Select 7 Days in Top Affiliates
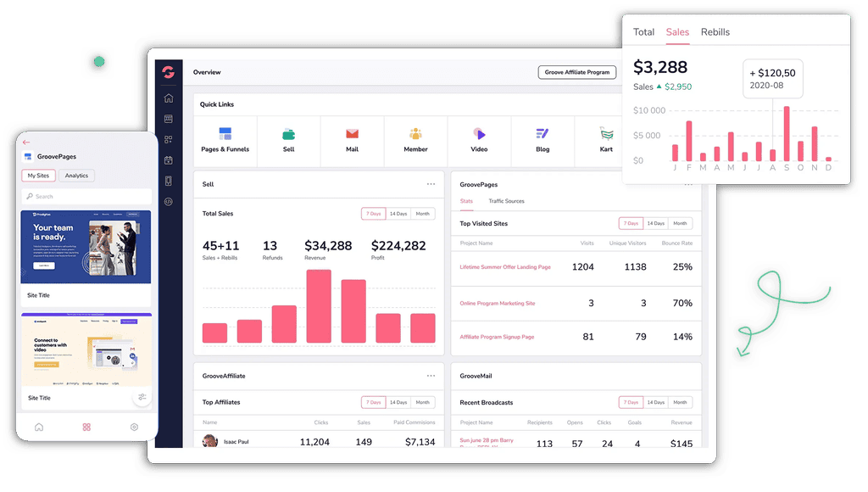 coord(374,402)
